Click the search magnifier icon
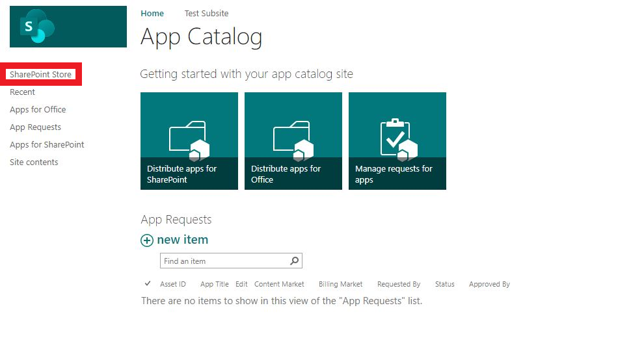Screen dimensions: 644x349 294,261
